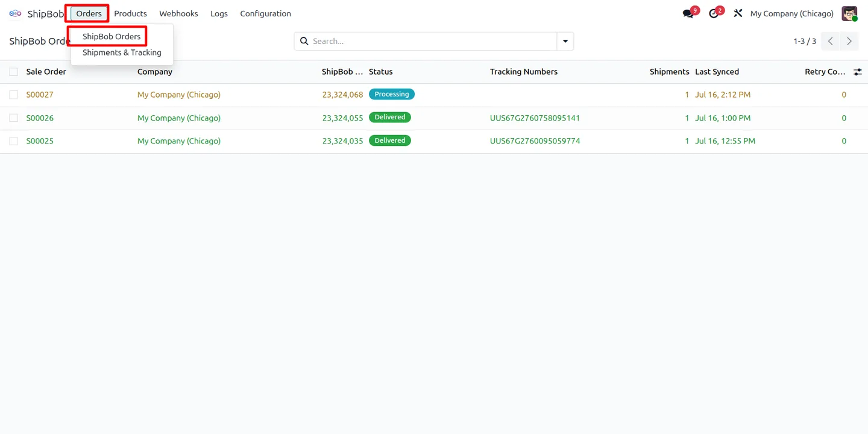This screenshot has width=868, height=434.
Task: Click tracking number UUS67G2760758095141
Action: pyautogui.click(x=535, y=118)
